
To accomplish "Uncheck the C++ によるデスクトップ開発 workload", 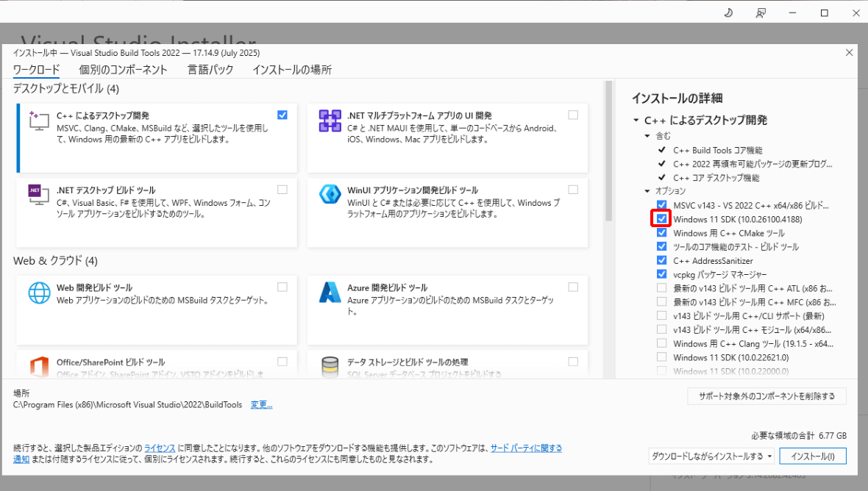I will tap(282, 115).
